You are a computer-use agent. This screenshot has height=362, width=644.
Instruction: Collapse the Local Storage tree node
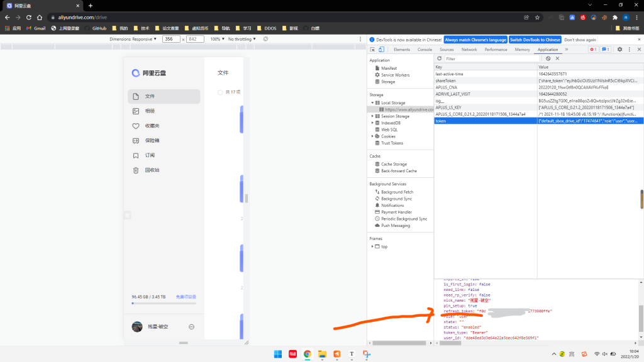372,102
